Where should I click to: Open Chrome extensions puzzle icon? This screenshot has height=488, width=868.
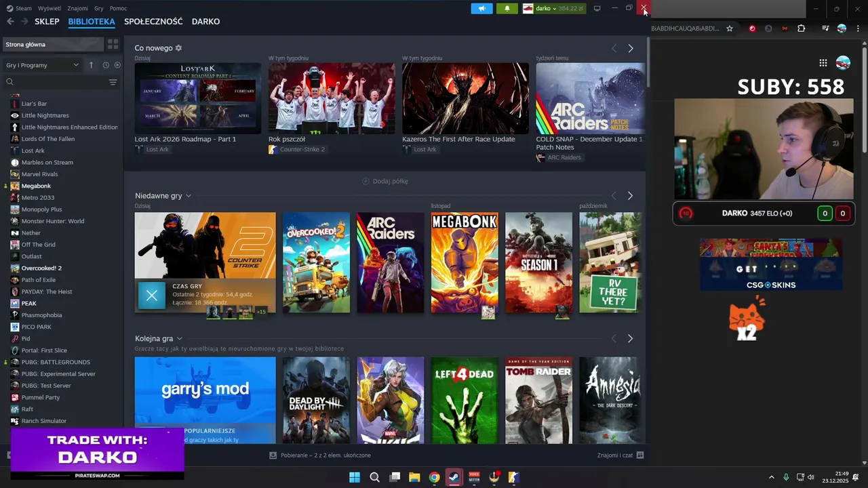click(x=802, y=28)
